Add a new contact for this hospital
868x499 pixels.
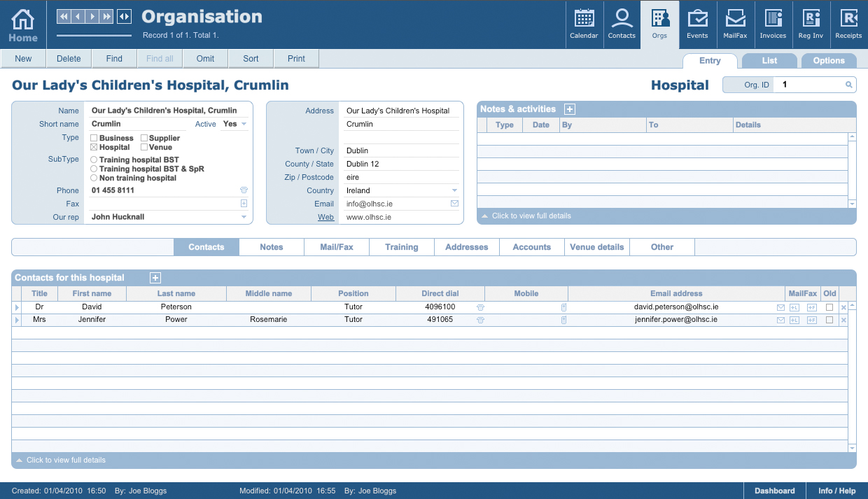[155, 278]
